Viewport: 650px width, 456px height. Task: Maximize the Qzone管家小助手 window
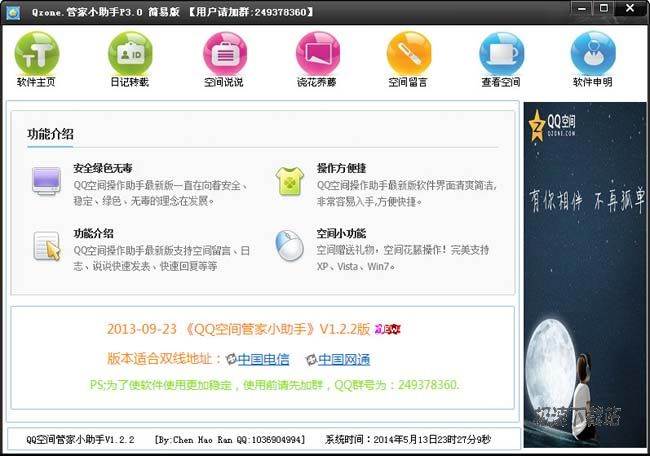point(604,8)
